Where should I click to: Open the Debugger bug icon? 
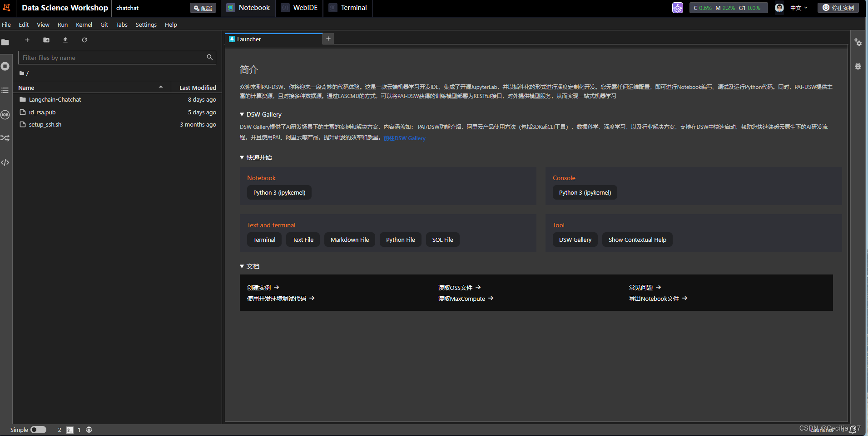[858, 66]
